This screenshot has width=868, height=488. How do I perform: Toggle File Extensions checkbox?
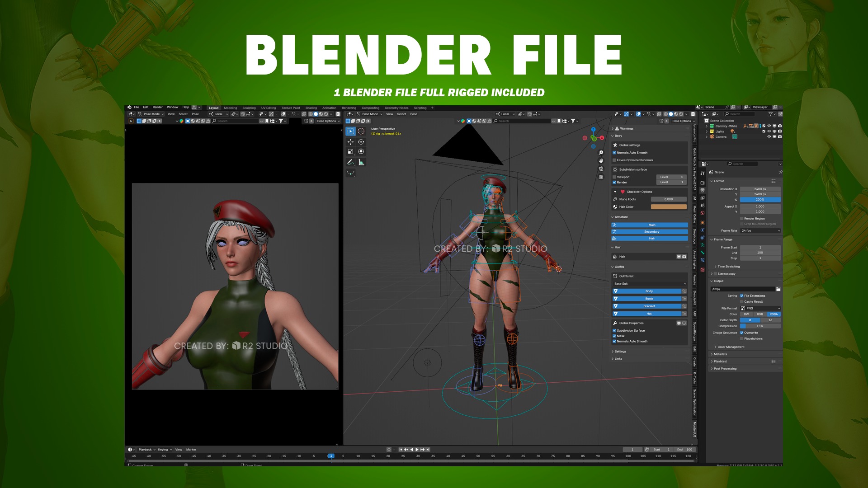pos(742,296)
